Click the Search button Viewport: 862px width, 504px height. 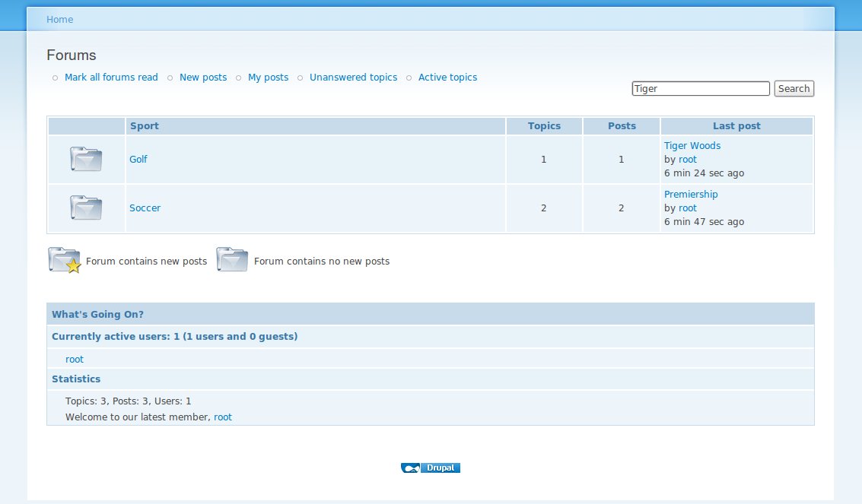(x=794, y=88)
